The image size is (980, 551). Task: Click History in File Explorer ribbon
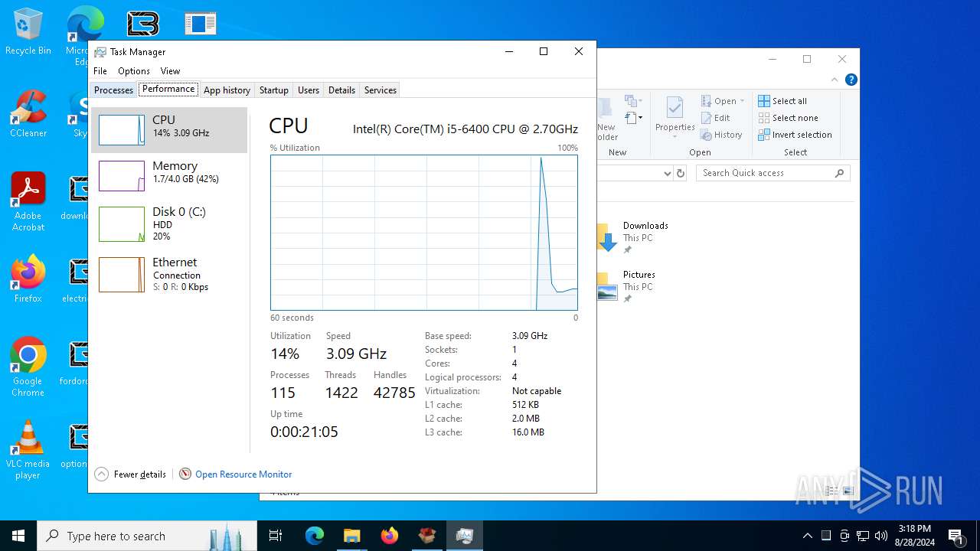pos(721,135)
